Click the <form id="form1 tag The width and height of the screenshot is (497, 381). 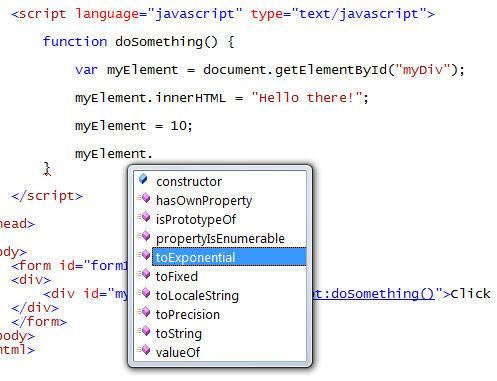click(x=70, y=266)
